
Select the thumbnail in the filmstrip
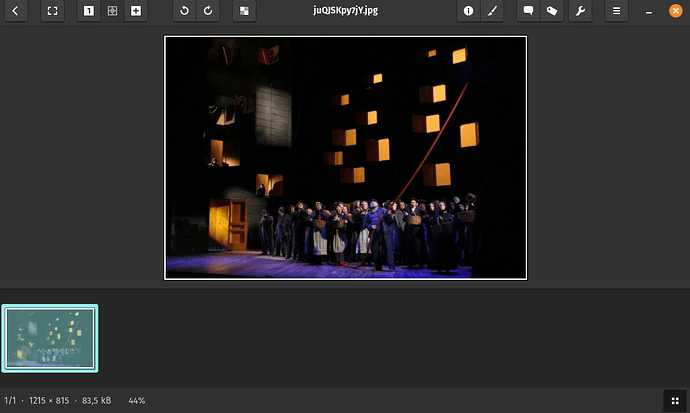click(x=50, y=338)
